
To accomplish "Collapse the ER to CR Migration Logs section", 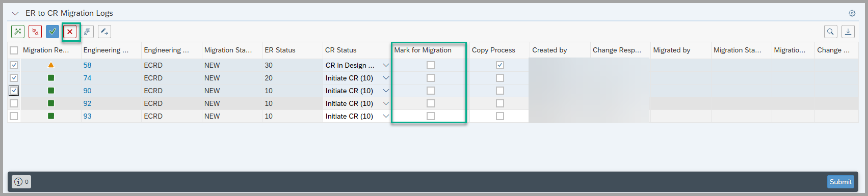I will tap(15, 13).
